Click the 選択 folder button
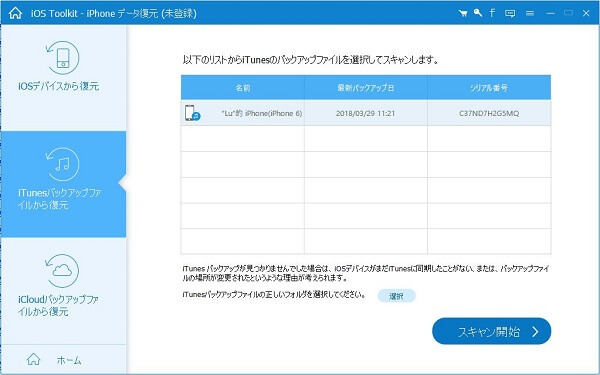Screen dimensions: 600x375 [396, 296]
